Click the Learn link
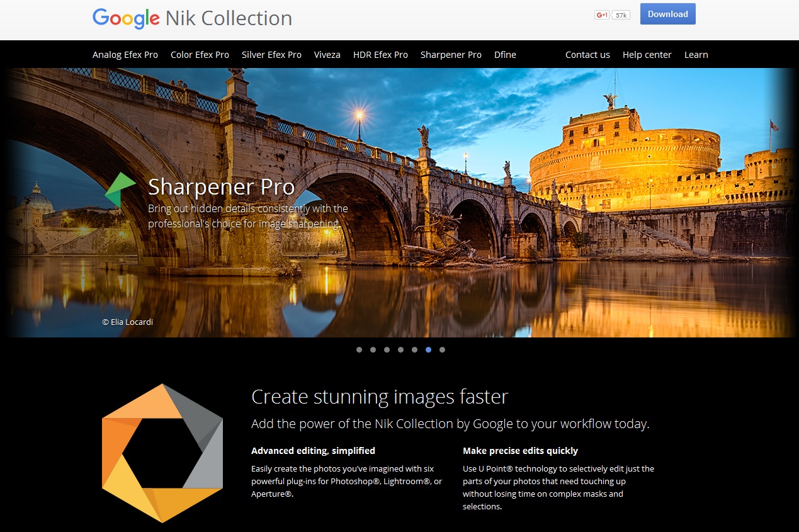This screenshot has height=532, width=799. pyautogui.click(x=696, y=55)
